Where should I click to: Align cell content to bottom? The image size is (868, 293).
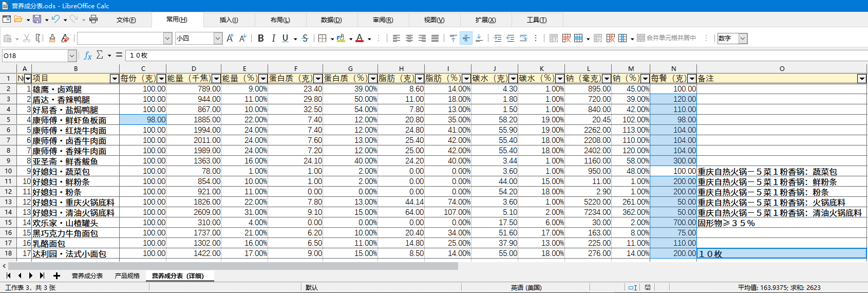(x=479, y=38)
